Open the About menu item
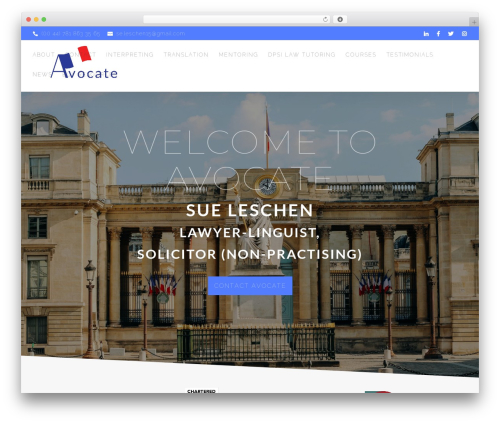Viewport: 500px width, 423px height. (x=43, y=54)
